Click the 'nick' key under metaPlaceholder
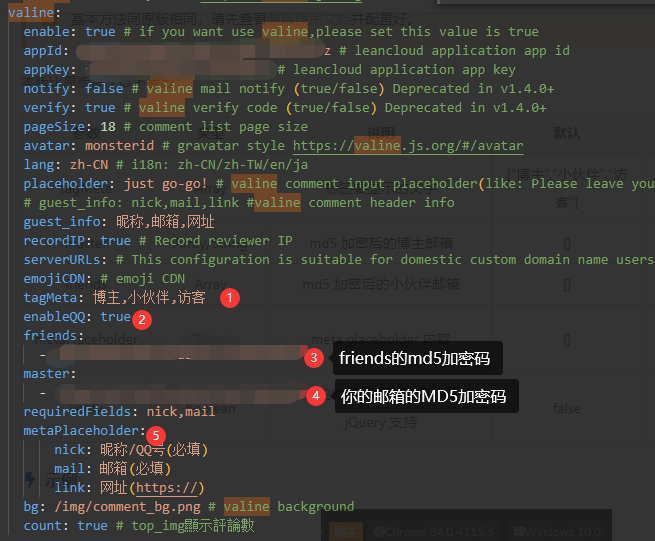 (69, 450)
